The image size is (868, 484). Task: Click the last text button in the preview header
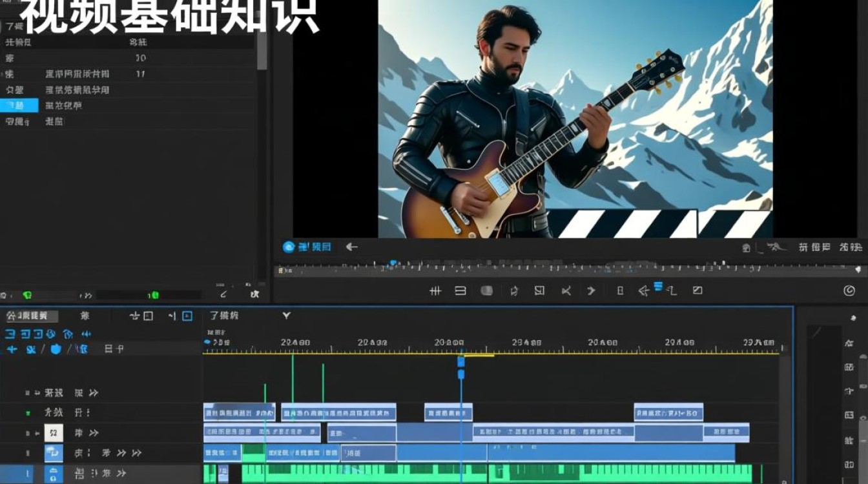851,247
